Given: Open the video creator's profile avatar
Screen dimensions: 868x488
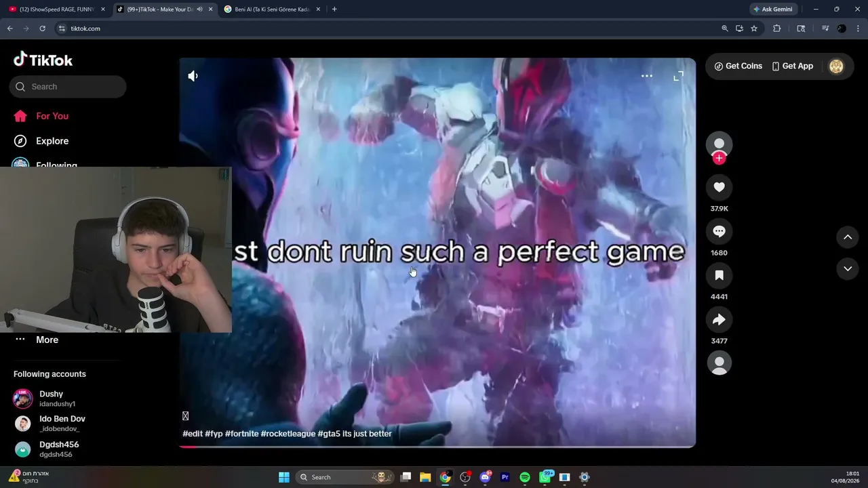Looking at the screenshot, I should click(719, 144).
